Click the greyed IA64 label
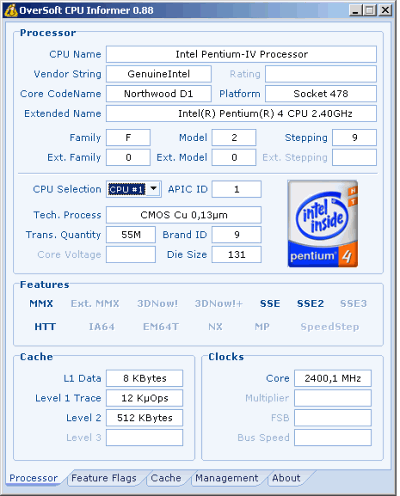 pos(102,327)
